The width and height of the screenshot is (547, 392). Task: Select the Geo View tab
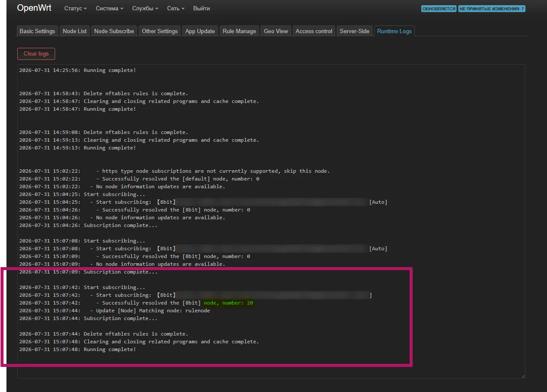276,31
